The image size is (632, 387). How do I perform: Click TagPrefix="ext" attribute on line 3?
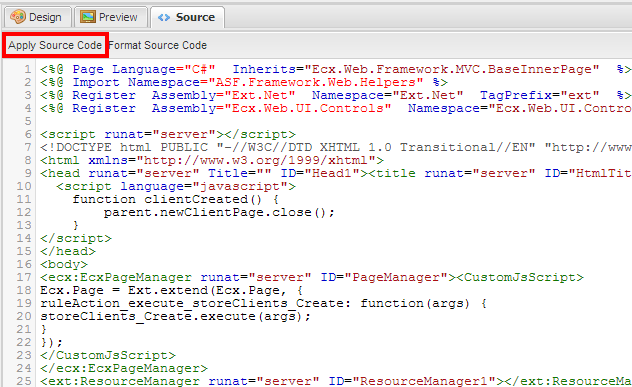coord(540,95)
